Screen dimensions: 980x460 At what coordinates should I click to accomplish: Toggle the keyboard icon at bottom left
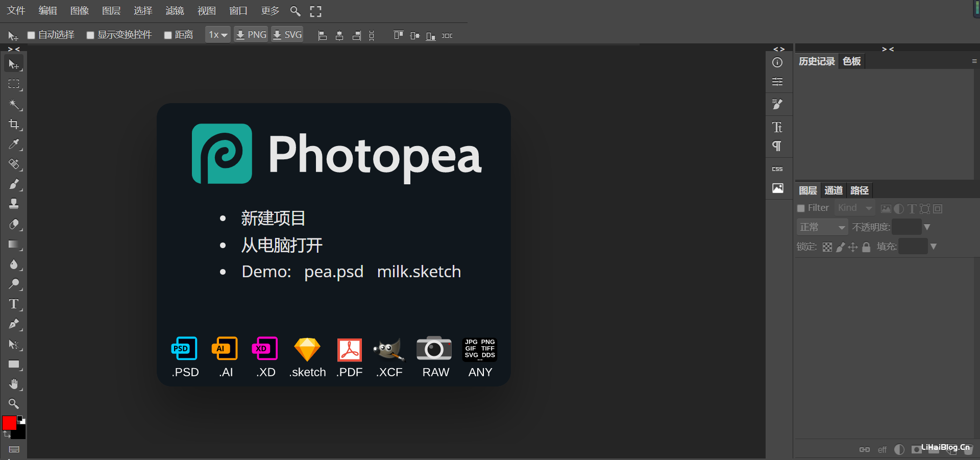[x=14, y=449]
